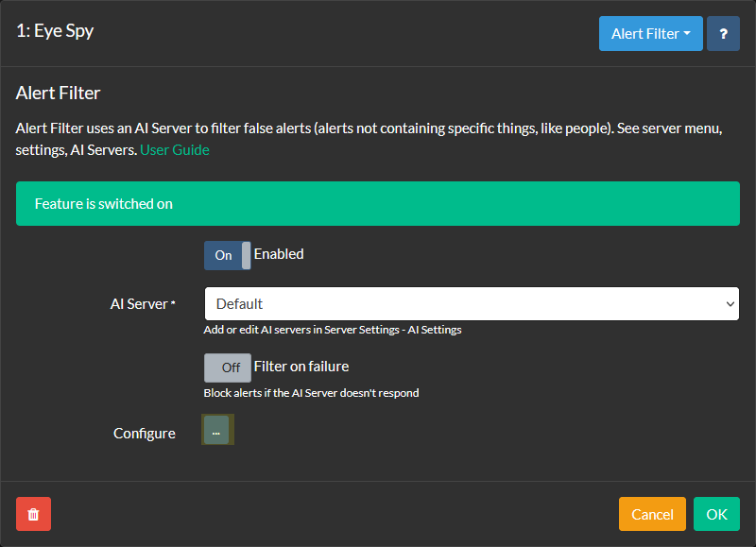Click the AI Server field label

pos(143,304)
